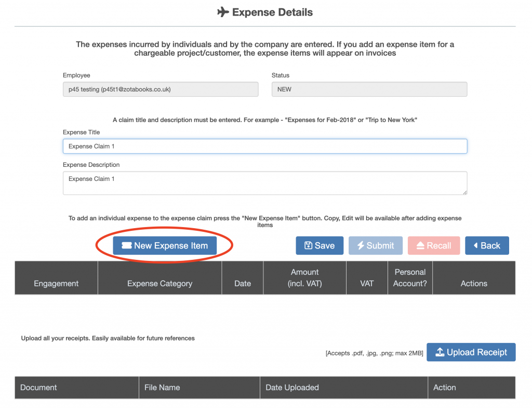Click the upload icon on Upload Receipt

[440, 352]
